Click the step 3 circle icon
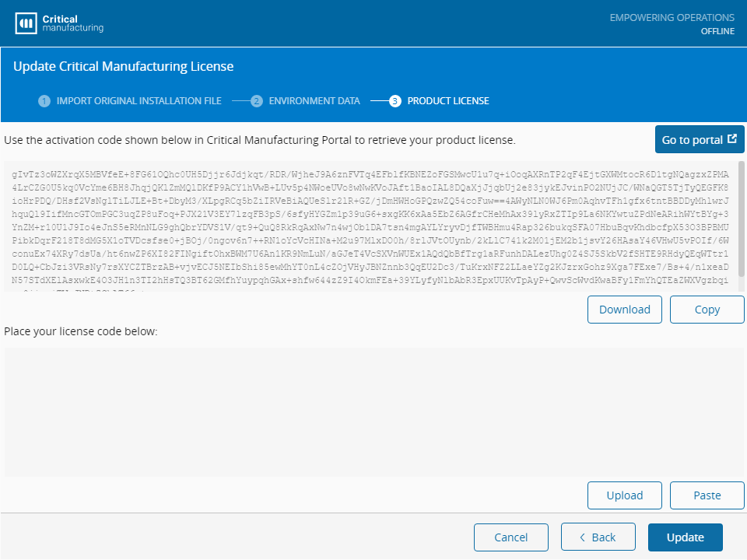 click(395, 101)
